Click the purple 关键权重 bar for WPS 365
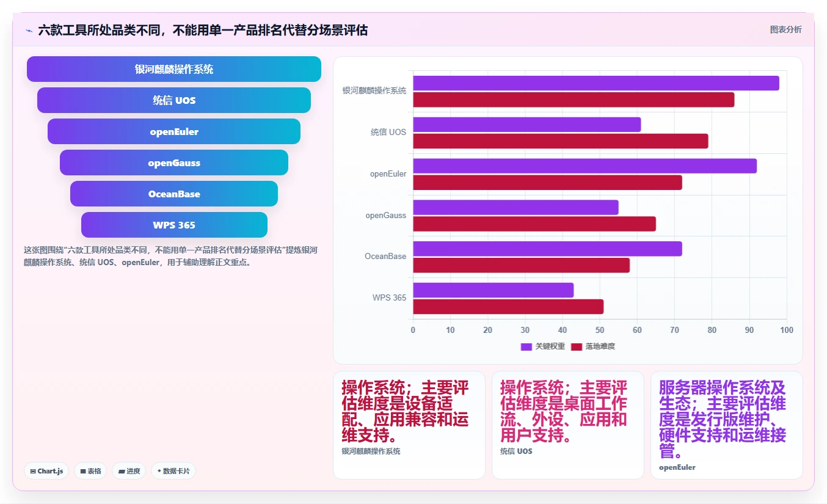This screenshot has height=504, width=827. [494, 290]
